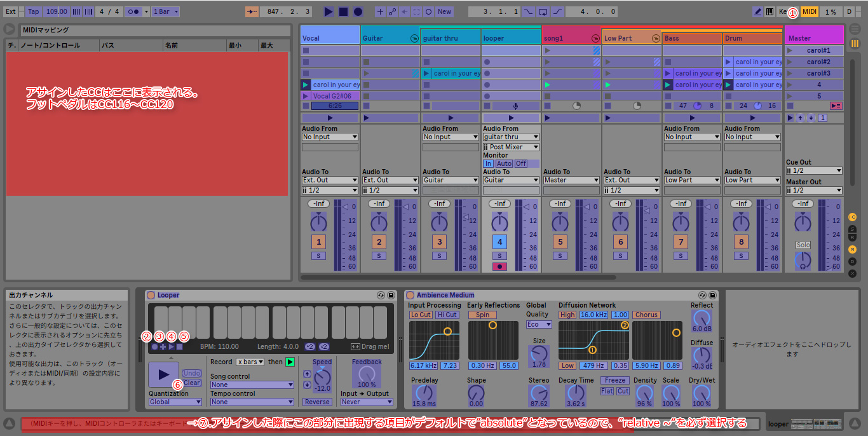Click the Looper Hot-Swap Preset icon

pos(381,295)
